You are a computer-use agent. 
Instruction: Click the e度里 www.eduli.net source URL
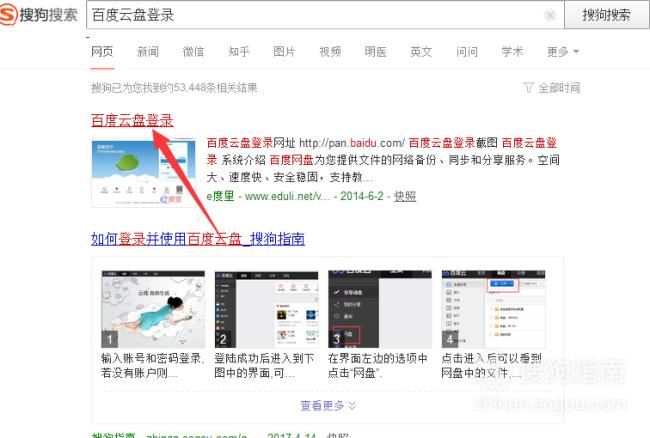coord(269,196)
